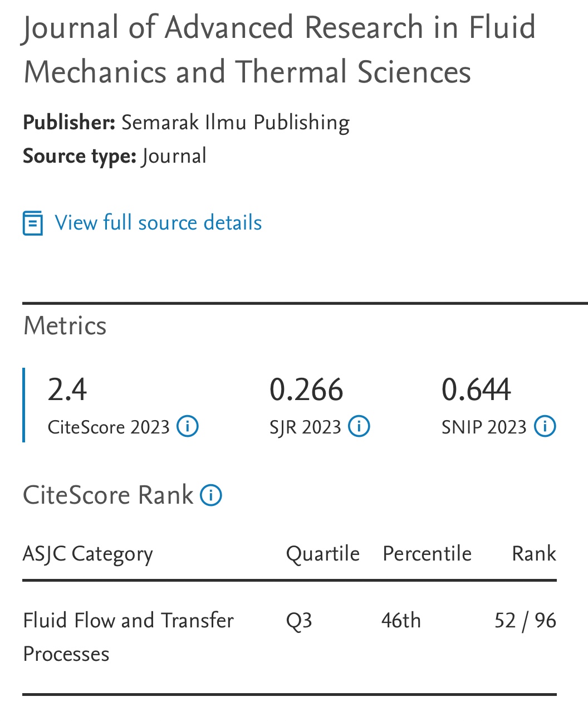
Task: Select the Quartile column header
Action: (322, 554)
